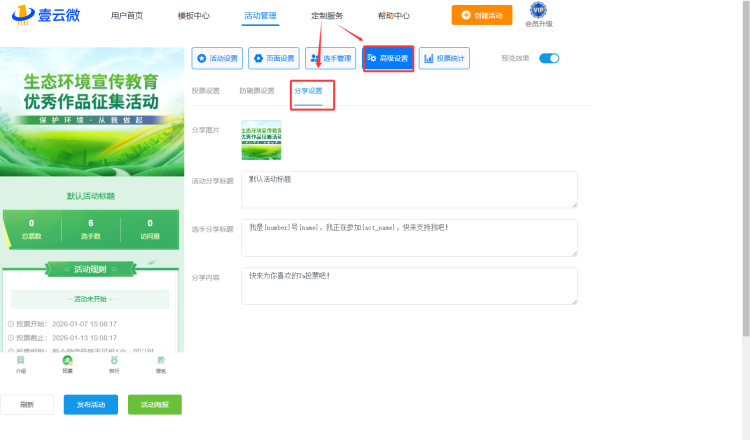The width and height of the screenshot is (750, 440).
Task: Switch to the 投票设置 tab
Action: coord(206,91)
